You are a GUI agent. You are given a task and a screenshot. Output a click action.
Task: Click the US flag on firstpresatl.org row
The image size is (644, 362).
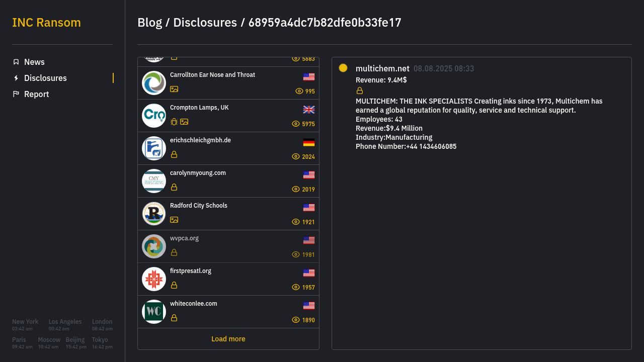pos(309,273)
